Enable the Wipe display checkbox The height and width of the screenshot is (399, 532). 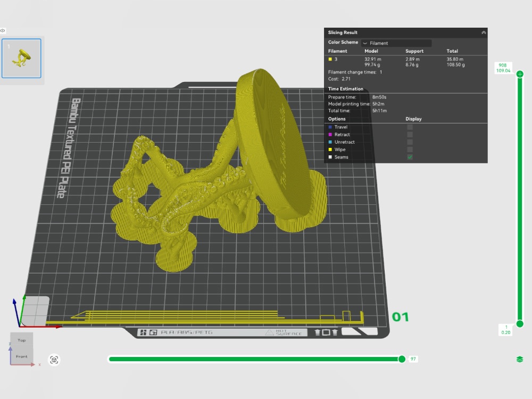(x=410, y=149)
